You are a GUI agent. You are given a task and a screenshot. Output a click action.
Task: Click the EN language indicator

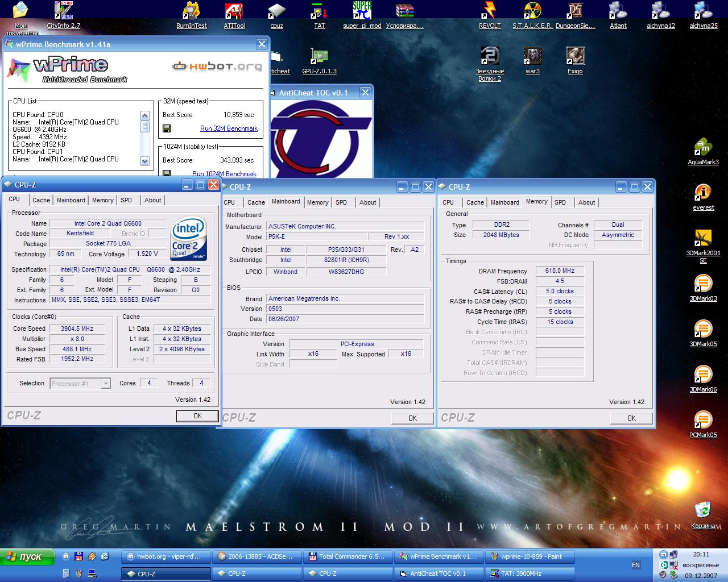coord(636,565)
